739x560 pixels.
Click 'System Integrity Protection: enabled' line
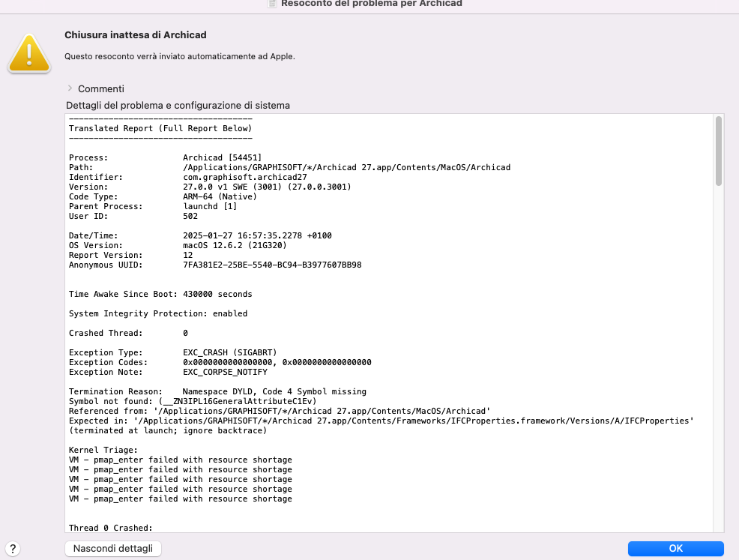coord(158,313)
